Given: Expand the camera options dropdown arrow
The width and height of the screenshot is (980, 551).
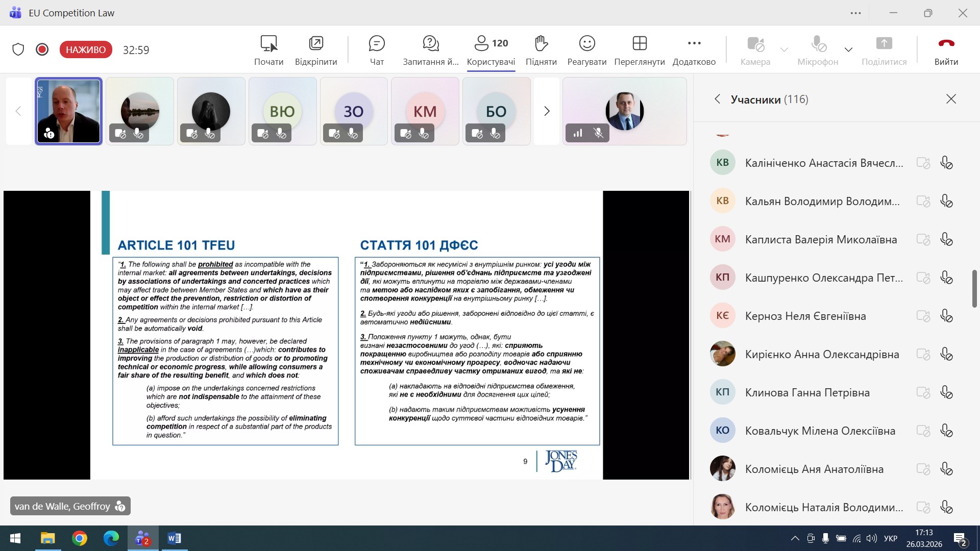Looking at the screenshot, I should tap(784, 49).
